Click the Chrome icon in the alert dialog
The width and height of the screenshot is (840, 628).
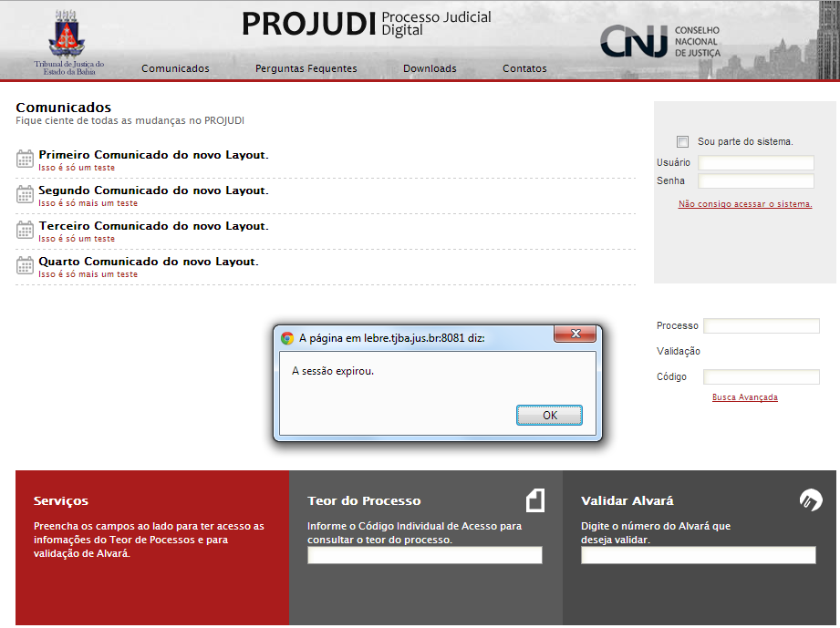click(287, 338)
